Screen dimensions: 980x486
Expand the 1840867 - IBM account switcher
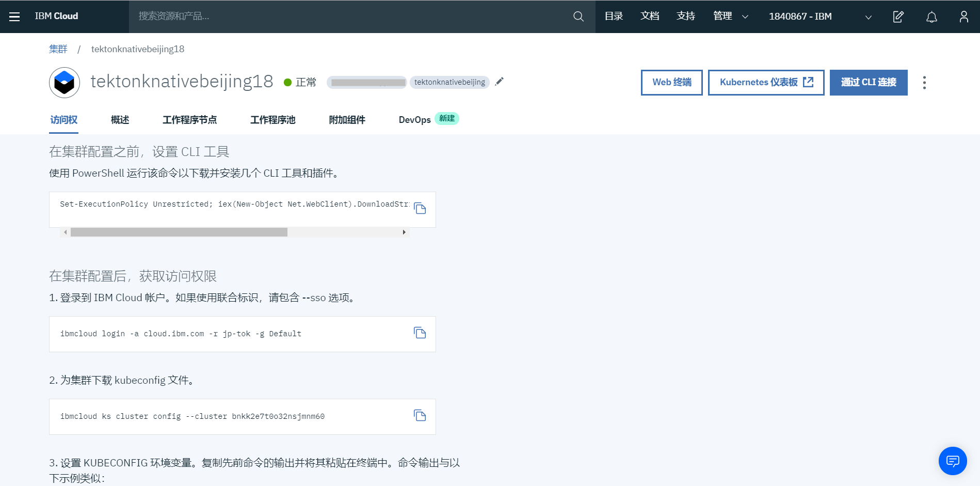tap(820, 17)
